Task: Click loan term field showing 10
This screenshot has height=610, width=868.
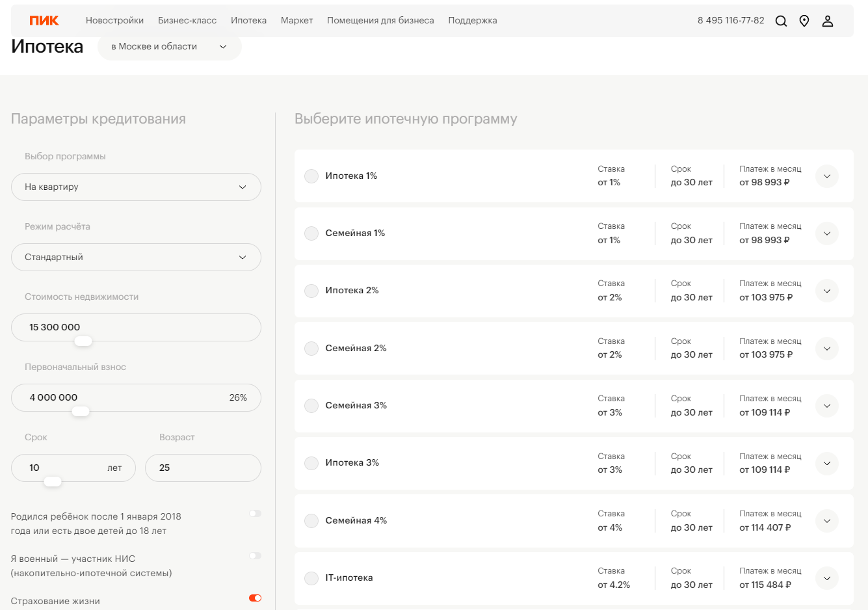Action: 73,468
